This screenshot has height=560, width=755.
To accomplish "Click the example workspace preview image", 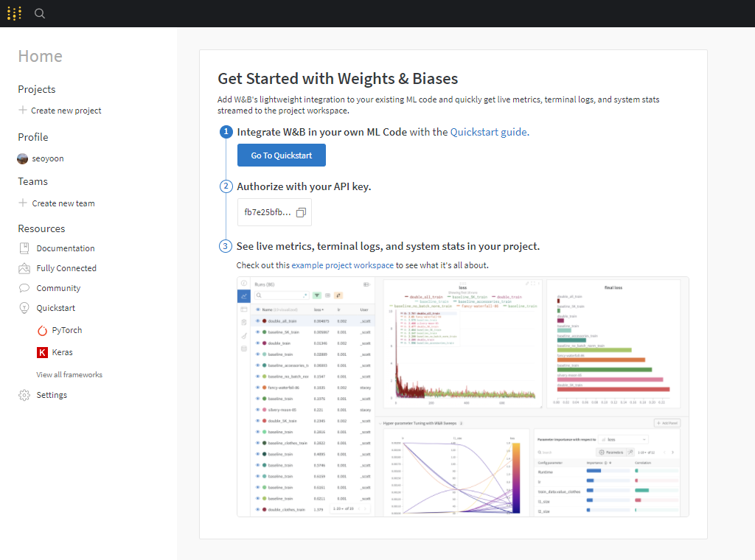I will pos(463,397).
